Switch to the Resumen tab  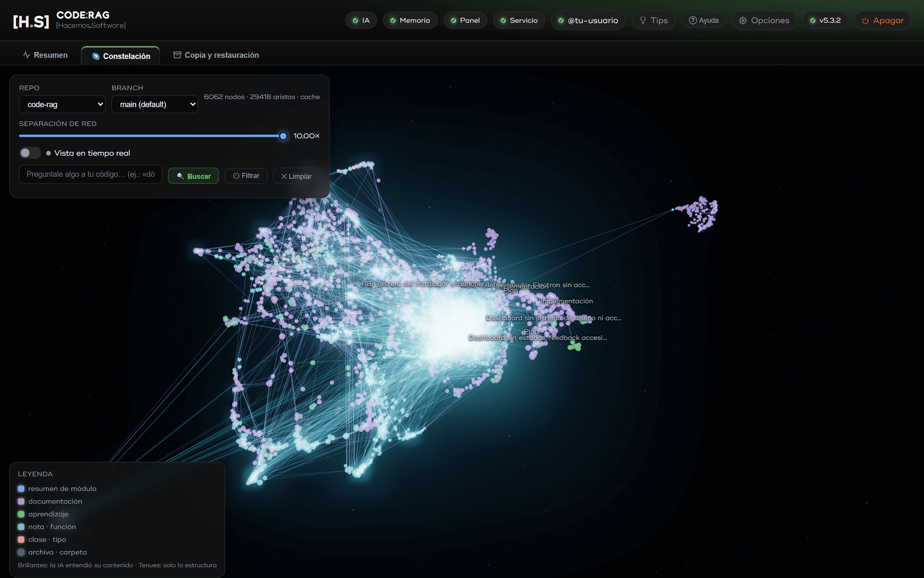point(45,55)
